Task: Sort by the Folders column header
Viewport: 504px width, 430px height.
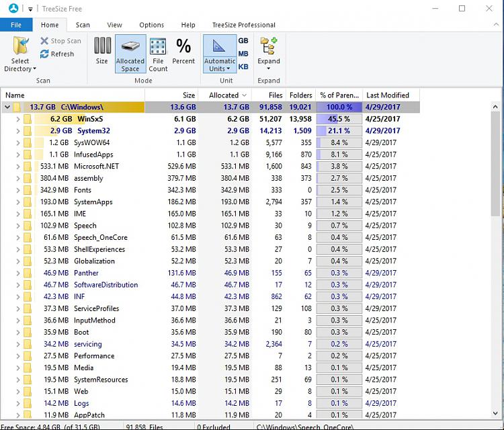Action: [300, 95]
